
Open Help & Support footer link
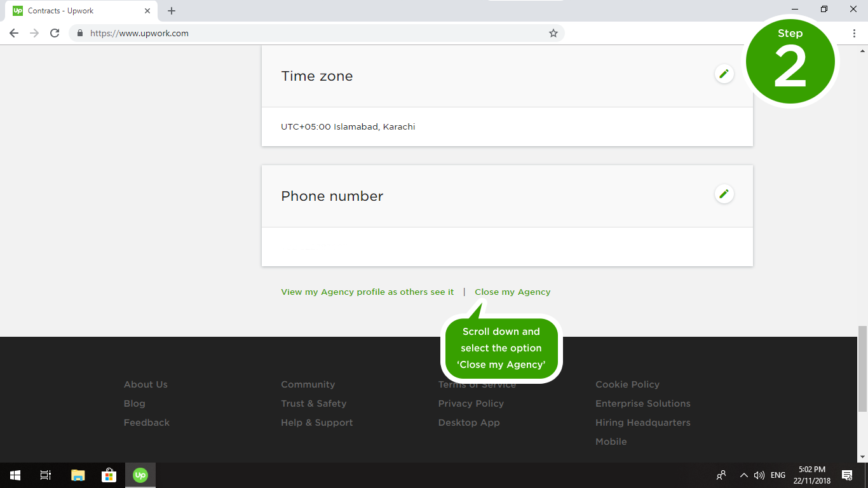[316, 423]
